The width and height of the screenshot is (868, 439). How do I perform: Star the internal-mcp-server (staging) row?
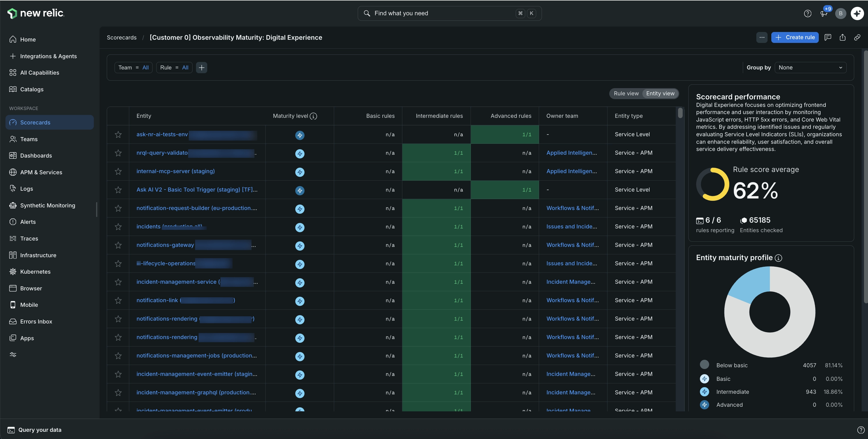(x=118, y=171)
